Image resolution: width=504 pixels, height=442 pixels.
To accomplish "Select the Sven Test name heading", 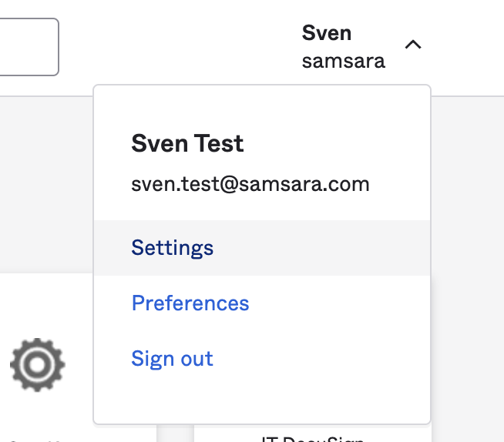I will 187,143.
